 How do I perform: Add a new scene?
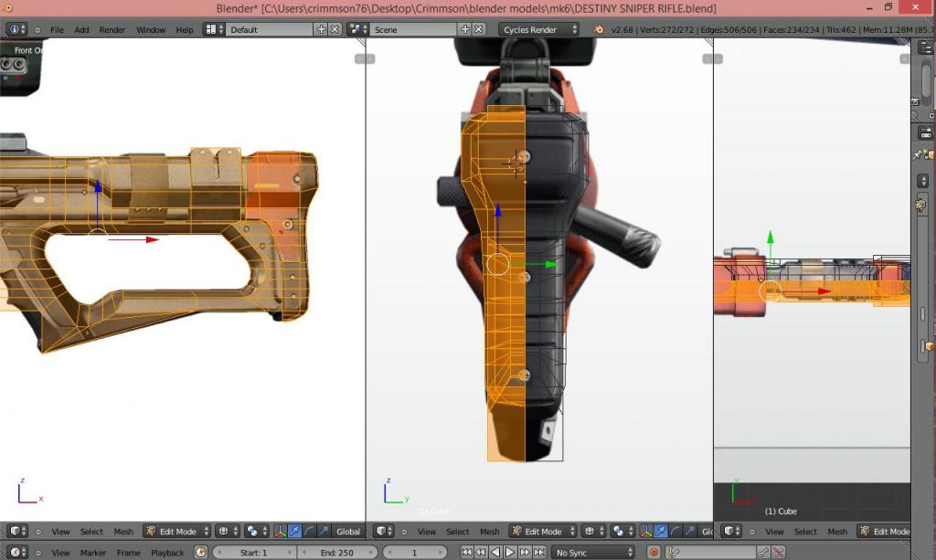[464, 29]
